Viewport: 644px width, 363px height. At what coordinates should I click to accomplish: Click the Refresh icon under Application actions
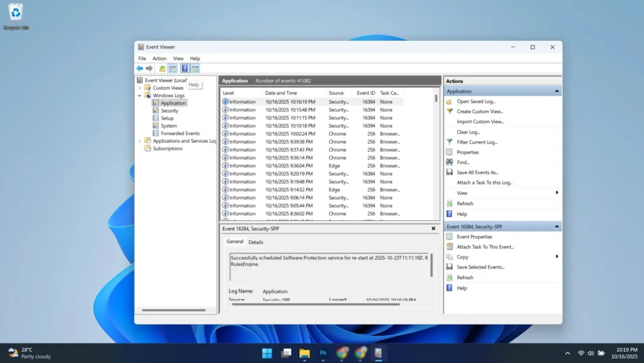466,203
